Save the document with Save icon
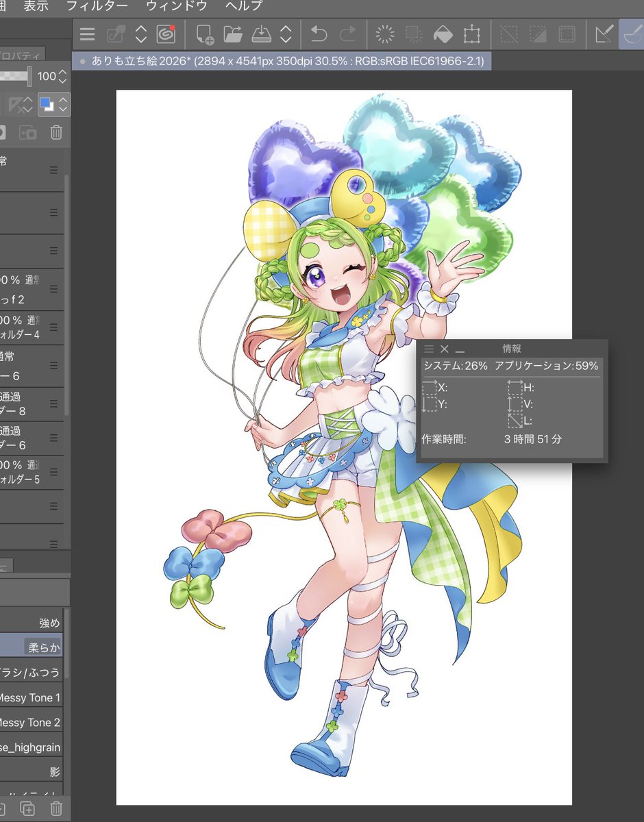The image size is (644, 822). coord(262,34)
